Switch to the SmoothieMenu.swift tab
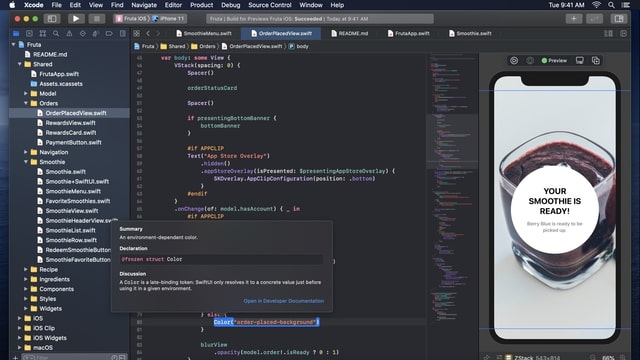The height and width of the screenshot is (360, 640). point(204,33)
